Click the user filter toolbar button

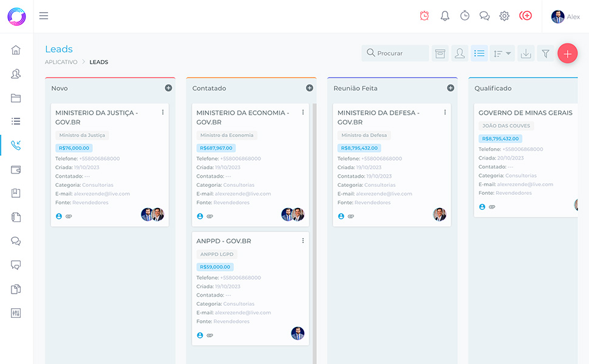click(460, 53)
